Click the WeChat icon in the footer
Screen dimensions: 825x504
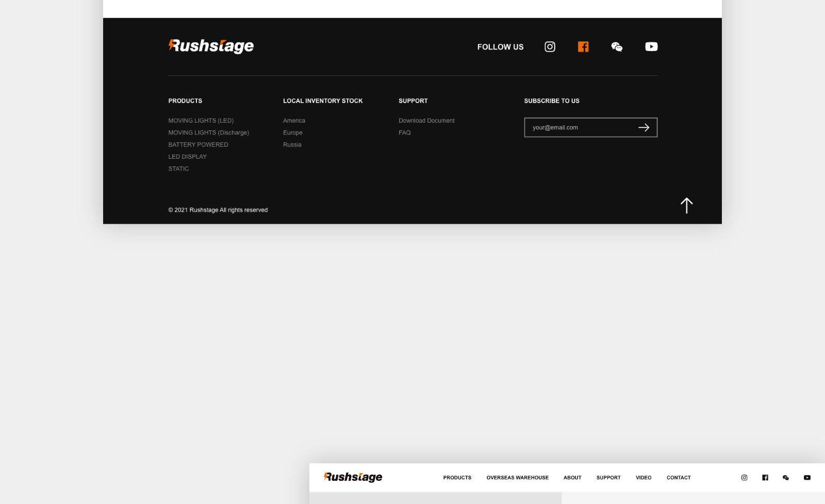coord(617,47)
